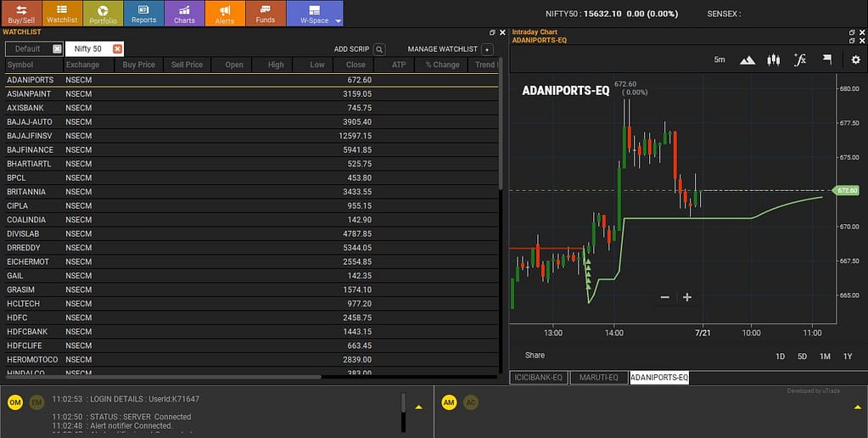Screen dimensions: 868x438
Task: Expand the log panel yellow arrow
Action: click(419, 407)
